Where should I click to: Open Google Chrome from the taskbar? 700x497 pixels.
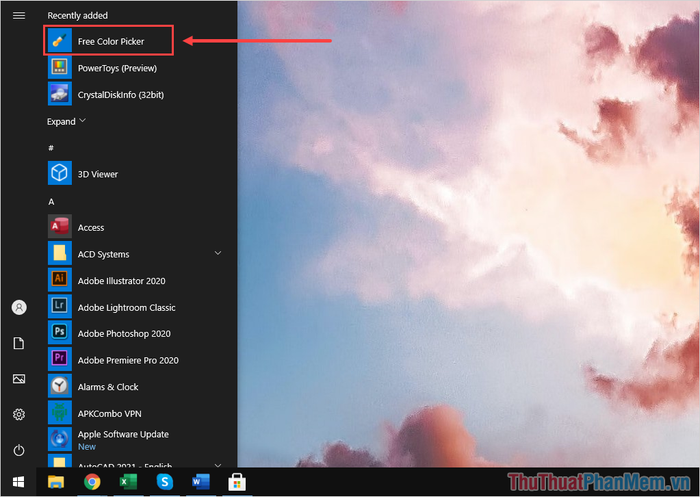click(x=92, y=482)
